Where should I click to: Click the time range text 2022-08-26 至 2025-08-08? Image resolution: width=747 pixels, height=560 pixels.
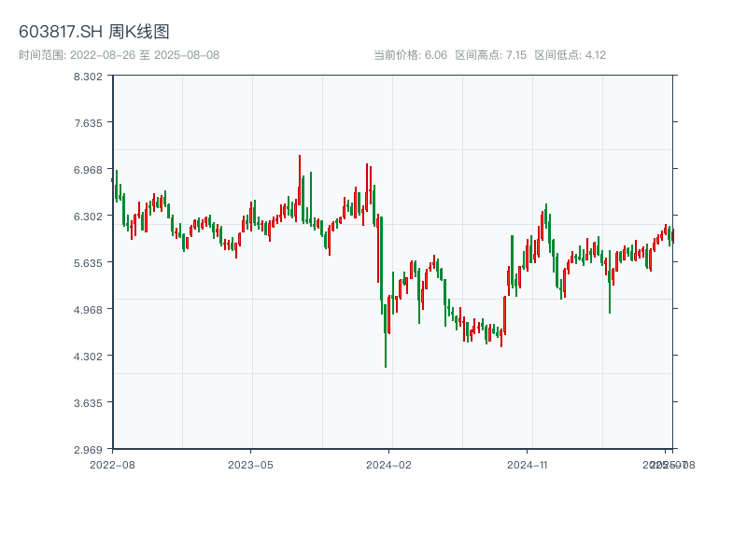(119, 55)
